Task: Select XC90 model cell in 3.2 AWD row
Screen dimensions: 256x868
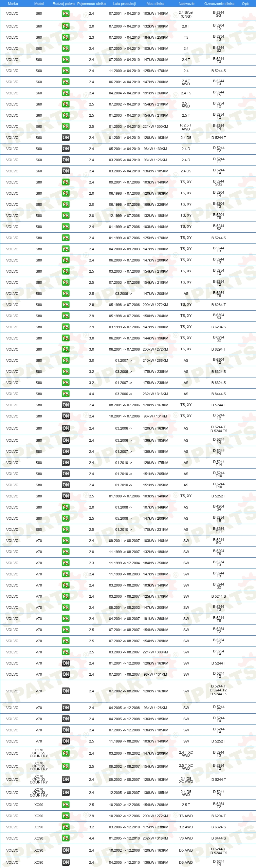Action: [x=39, y=827]
